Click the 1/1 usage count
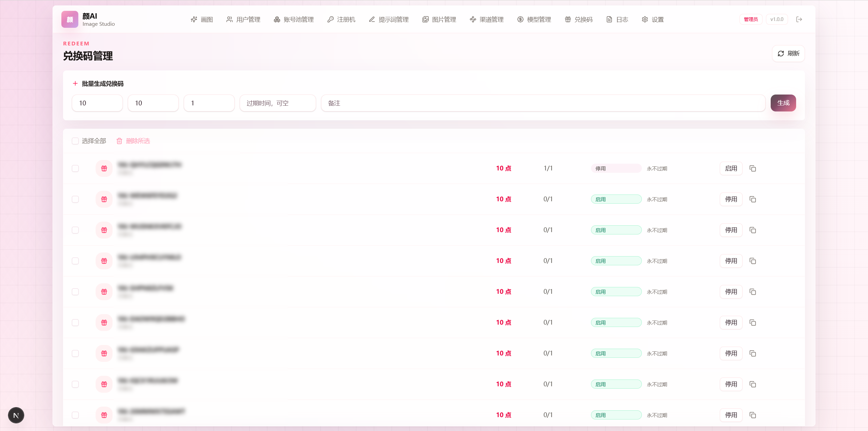 548,168
